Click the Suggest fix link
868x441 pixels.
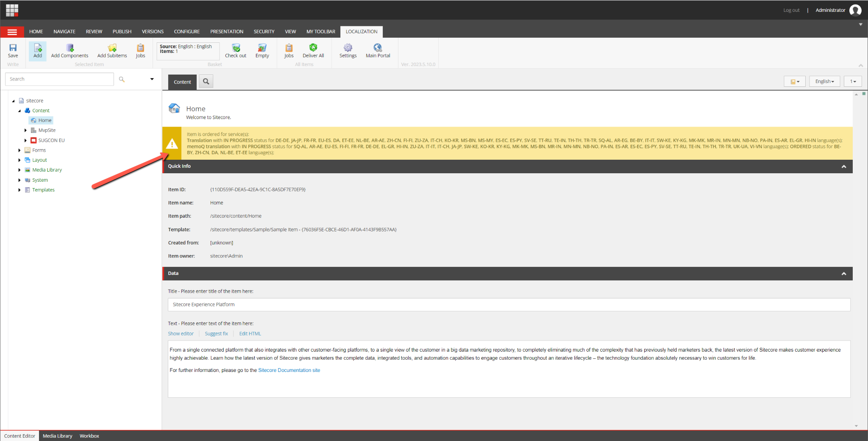pos(217,334)
